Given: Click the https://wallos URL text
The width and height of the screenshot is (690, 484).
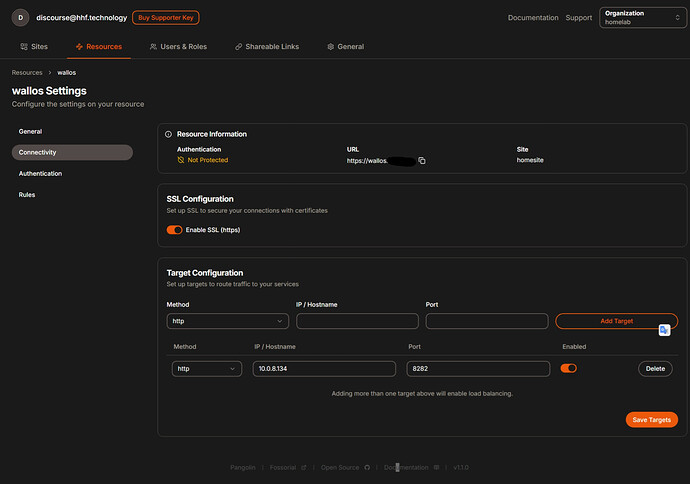Looking at the screenshot, I should (367, 161).
